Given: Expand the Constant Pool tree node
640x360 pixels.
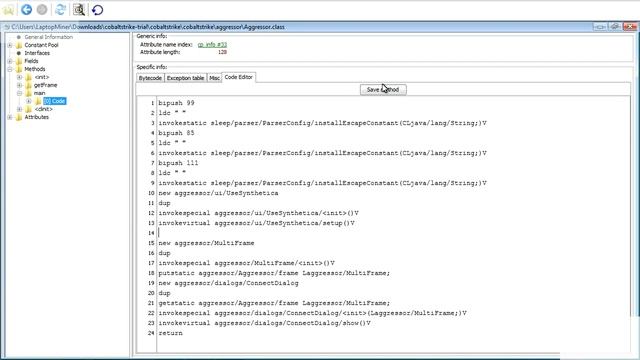Looking at the screenshot, I should [10, 45].
